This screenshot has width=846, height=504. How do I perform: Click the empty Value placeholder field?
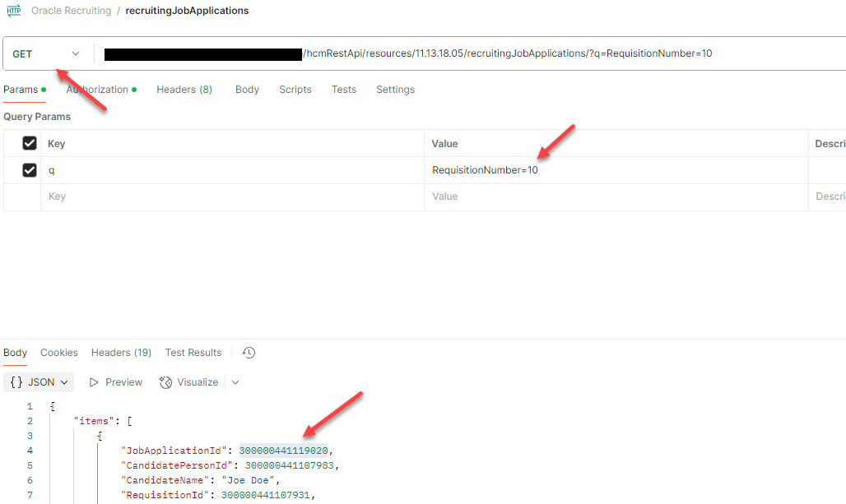click(x=616, y=197)
